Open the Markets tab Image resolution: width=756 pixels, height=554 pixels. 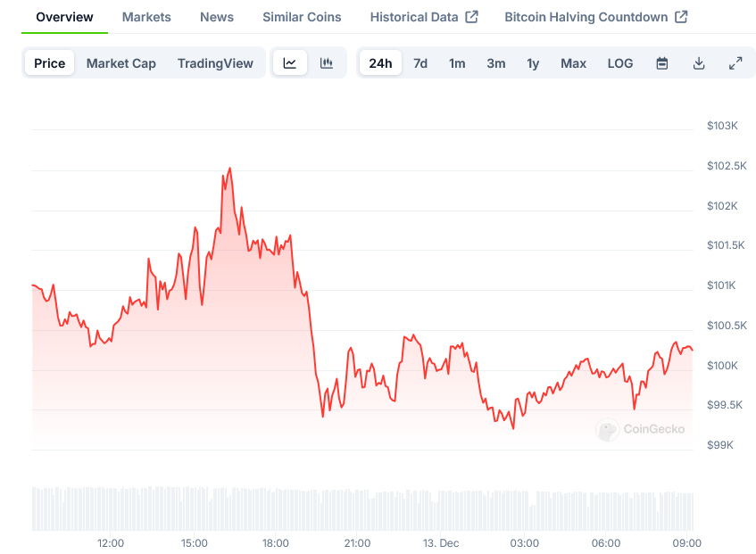coord(146,17)
